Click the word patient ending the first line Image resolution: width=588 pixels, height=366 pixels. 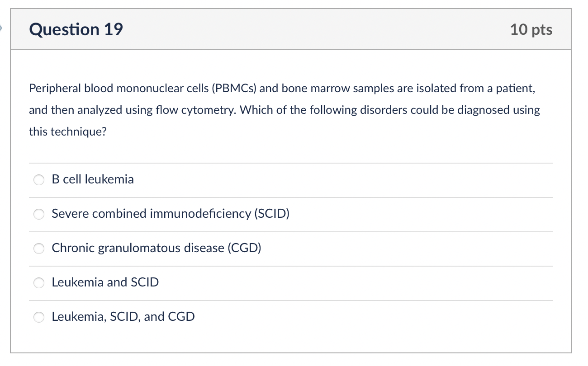click(515, 89)
